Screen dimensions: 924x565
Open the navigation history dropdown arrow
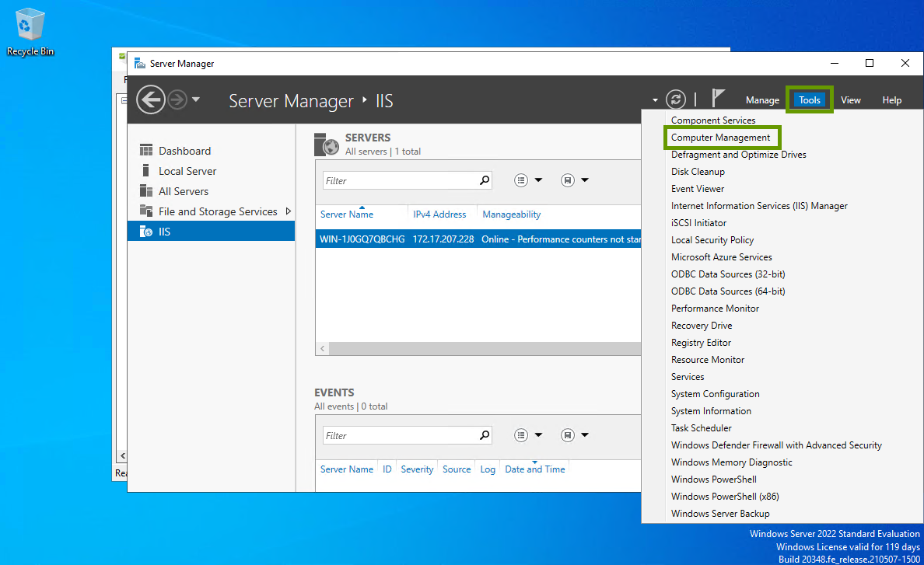pos(196,99)
